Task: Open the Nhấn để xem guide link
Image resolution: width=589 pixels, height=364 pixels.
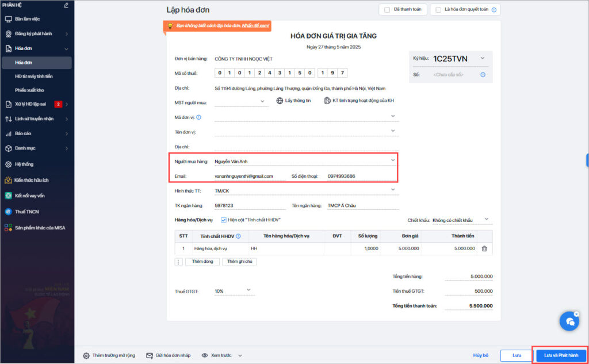Action: pos(255,26)
